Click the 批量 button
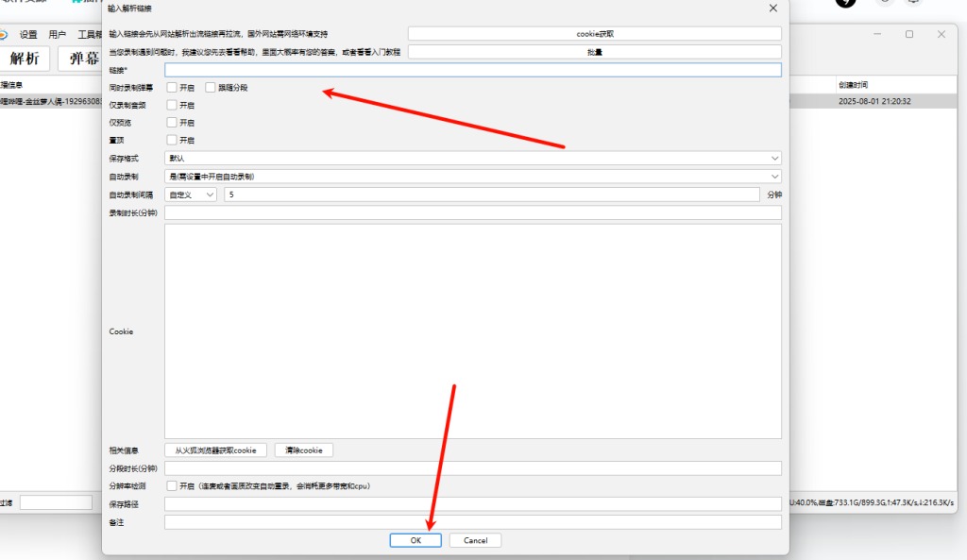967x560 pixels. coord(594,52)
